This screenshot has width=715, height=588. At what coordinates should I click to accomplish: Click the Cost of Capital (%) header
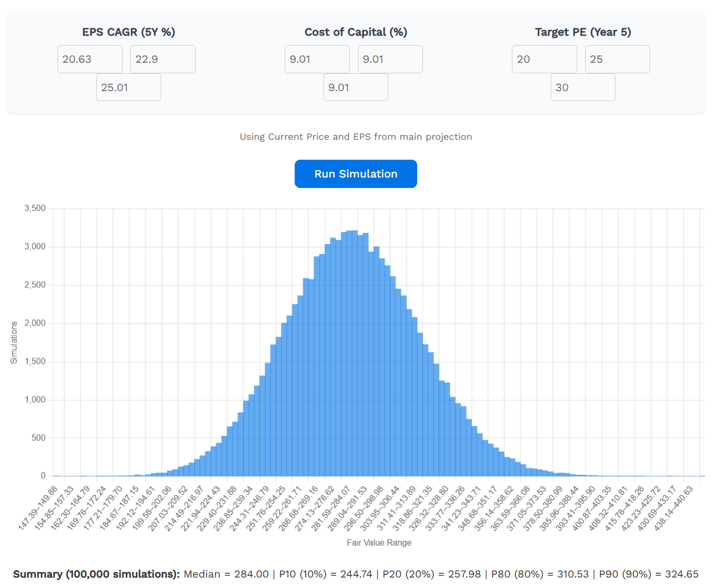coord(355,32)
